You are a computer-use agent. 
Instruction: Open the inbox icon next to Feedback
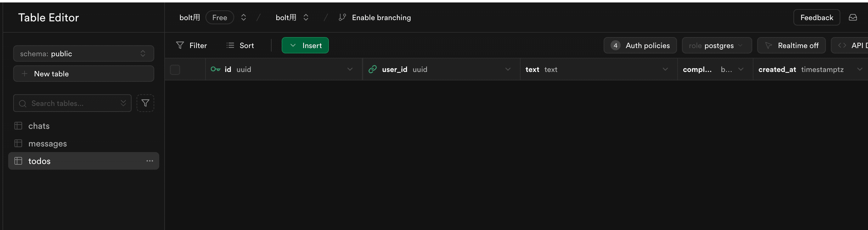(853, 18)
